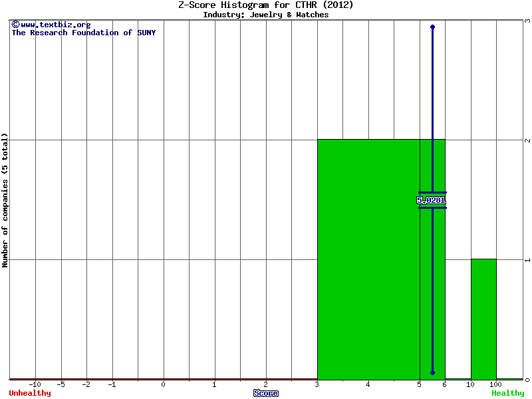The width and height of the screenshot is (532, 399).
Task: Click 'The Research Foundation of SUNY' text
Action: [x=84, y=33]
